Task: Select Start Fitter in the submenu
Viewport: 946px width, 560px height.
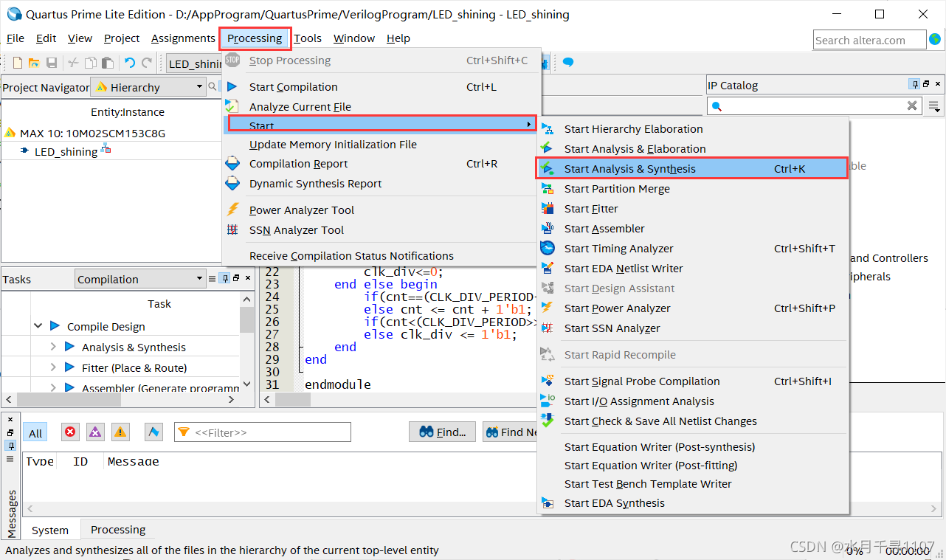Action: point(692,209)
